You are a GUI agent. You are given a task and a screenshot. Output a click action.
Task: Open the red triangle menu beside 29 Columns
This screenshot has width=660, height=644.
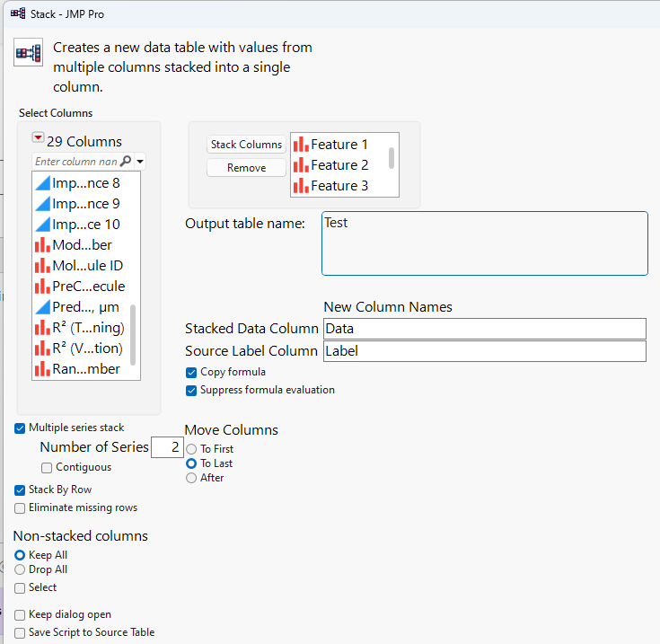(38, 137)
